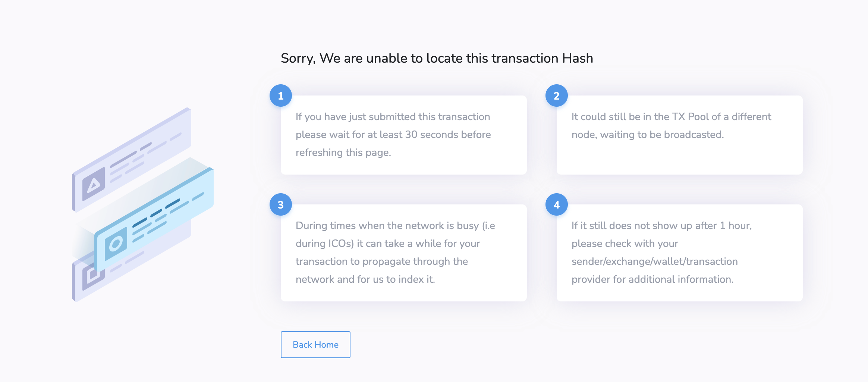Click the blue circle badge numbered 2
The image size is (868, 382).
556,95
